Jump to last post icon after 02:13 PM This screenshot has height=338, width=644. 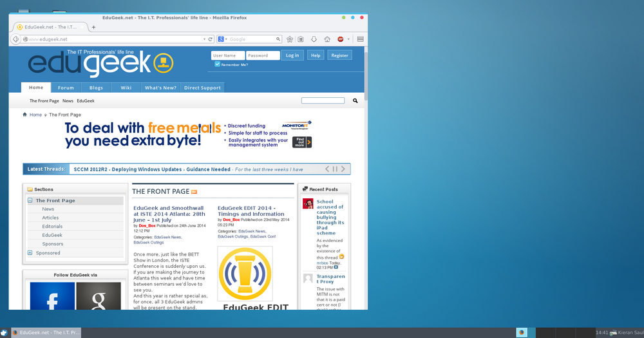coord(336,267)
